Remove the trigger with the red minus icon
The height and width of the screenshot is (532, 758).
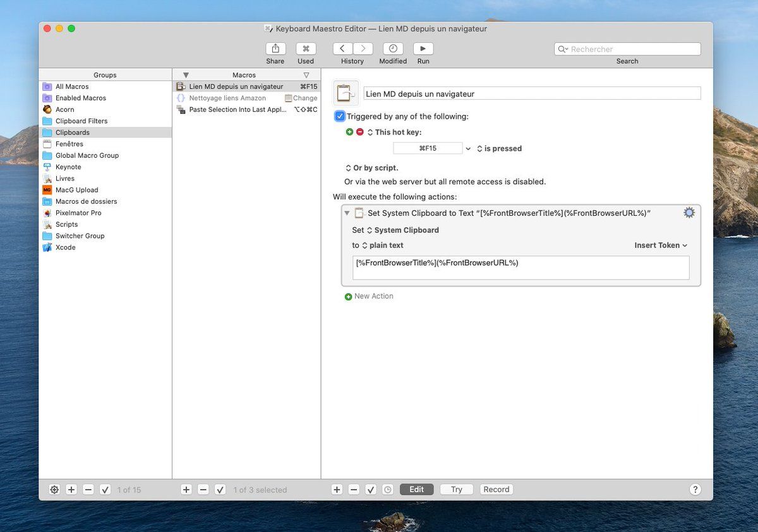(360, 132)
